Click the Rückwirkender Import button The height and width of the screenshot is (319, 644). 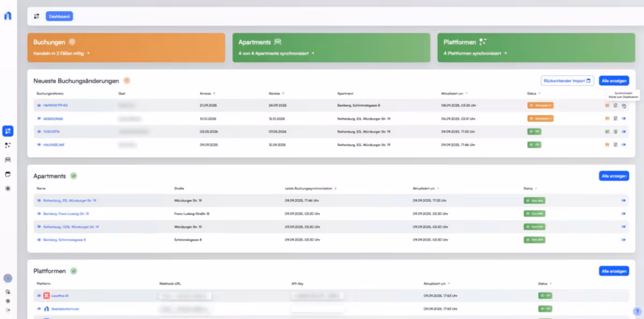pos(567,81)
